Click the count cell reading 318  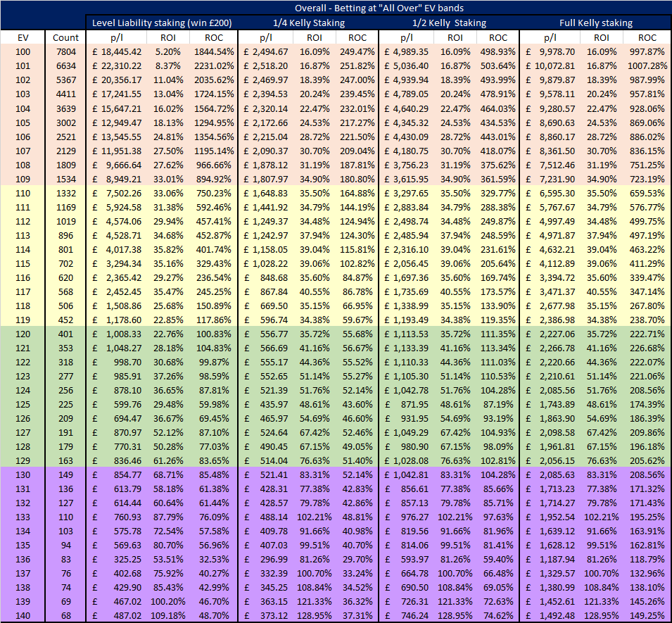tap(66, 363)
